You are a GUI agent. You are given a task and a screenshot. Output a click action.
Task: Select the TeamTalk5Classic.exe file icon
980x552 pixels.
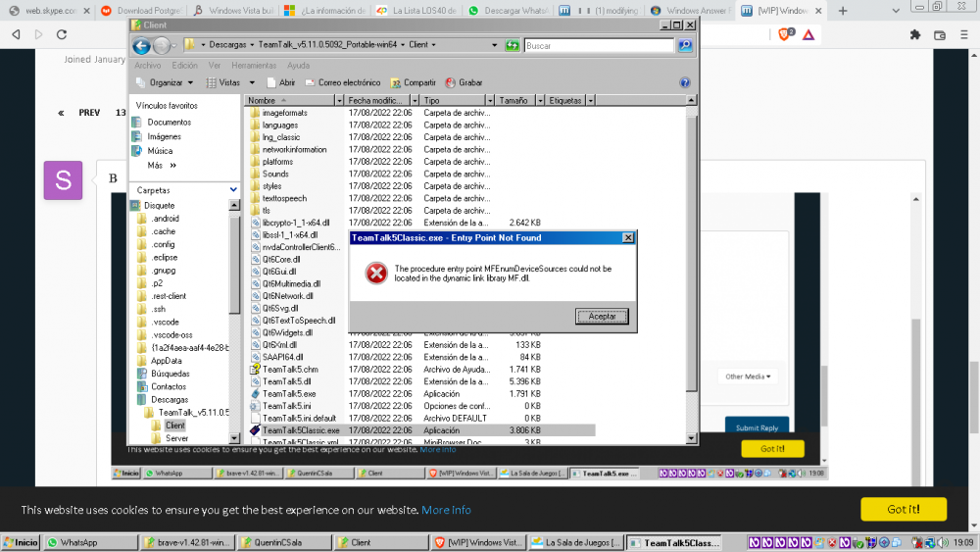[255, 430]
